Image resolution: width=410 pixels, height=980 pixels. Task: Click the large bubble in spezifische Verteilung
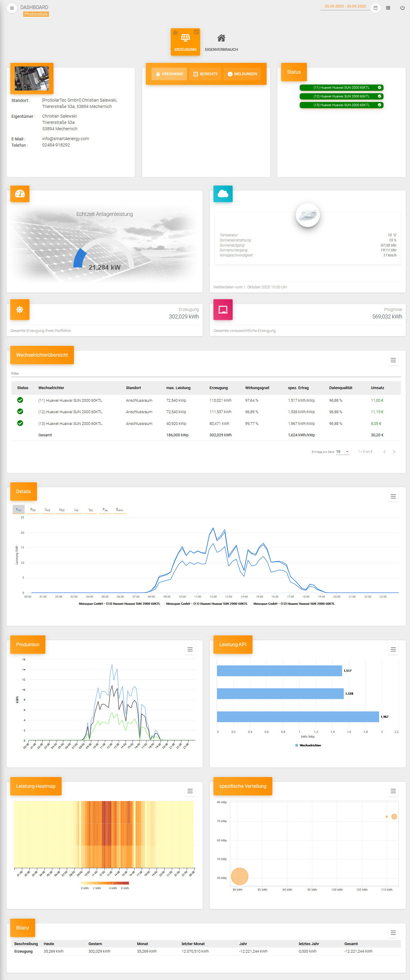240,876
